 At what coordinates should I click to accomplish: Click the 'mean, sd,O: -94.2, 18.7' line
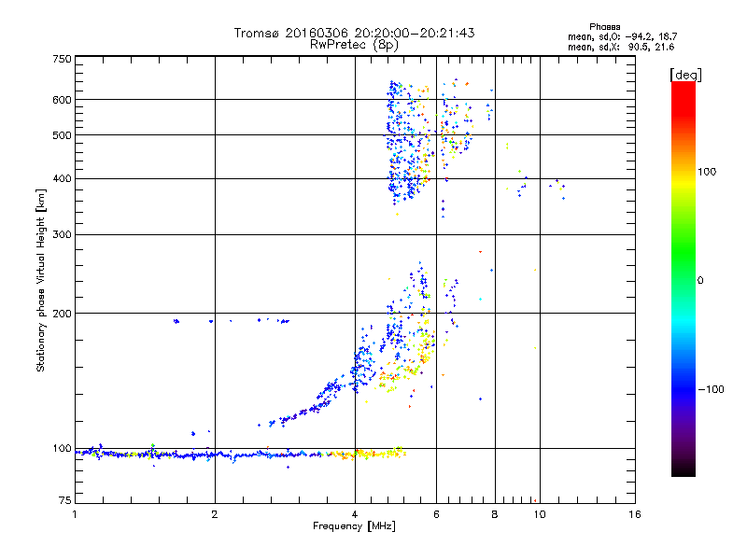click(x=622, y=36)
